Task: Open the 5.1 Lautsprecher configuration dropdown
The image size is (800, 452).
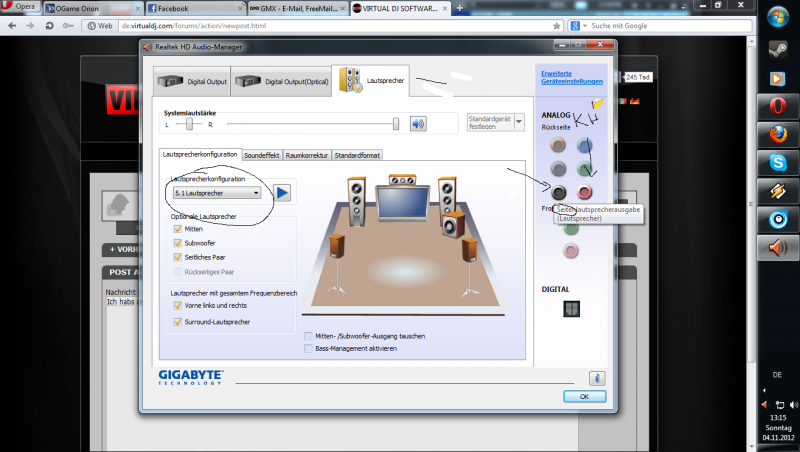Action: click(217, 193)
